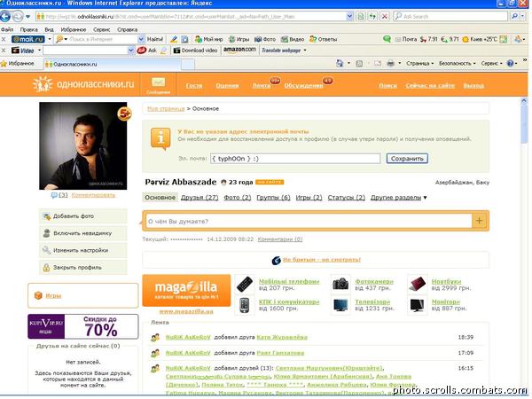
Task: Switch to the Статусы (2) tab
Action: 347,198
